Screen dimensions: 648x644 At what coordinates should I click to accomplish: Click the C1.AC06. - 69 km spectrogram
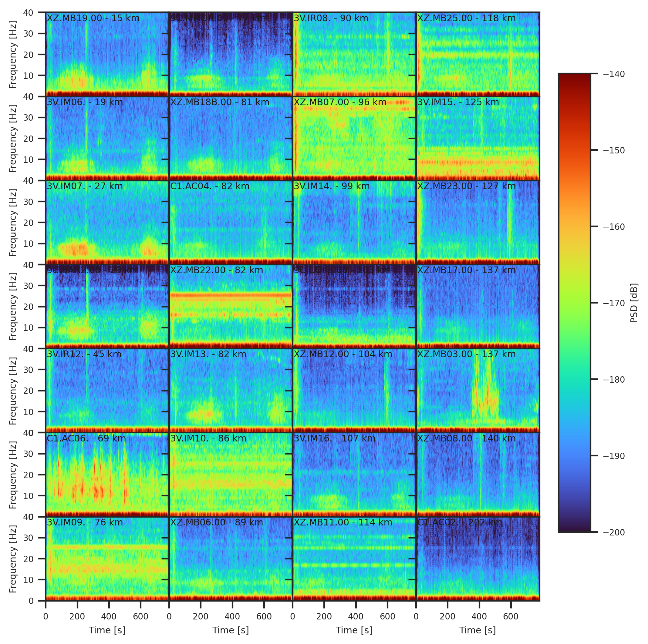[x=107, y=475]
